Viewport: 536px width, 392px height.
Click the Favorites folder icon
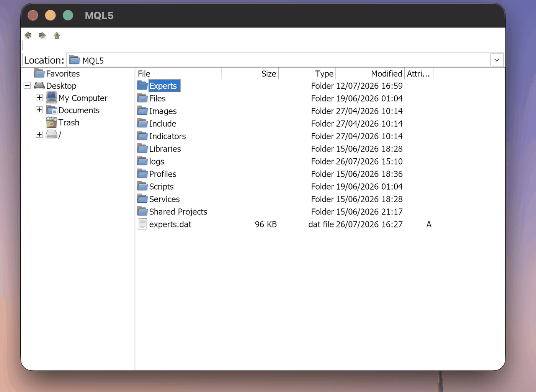click(39, 73)
